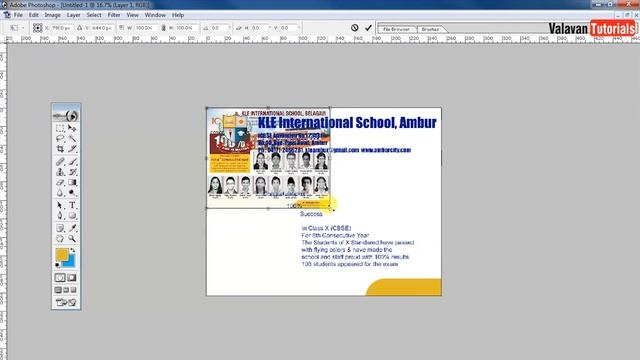The width and height of the screenshot is (640, 360).
Task: Select the Magic Wand tool
Action: coord(72,139)
